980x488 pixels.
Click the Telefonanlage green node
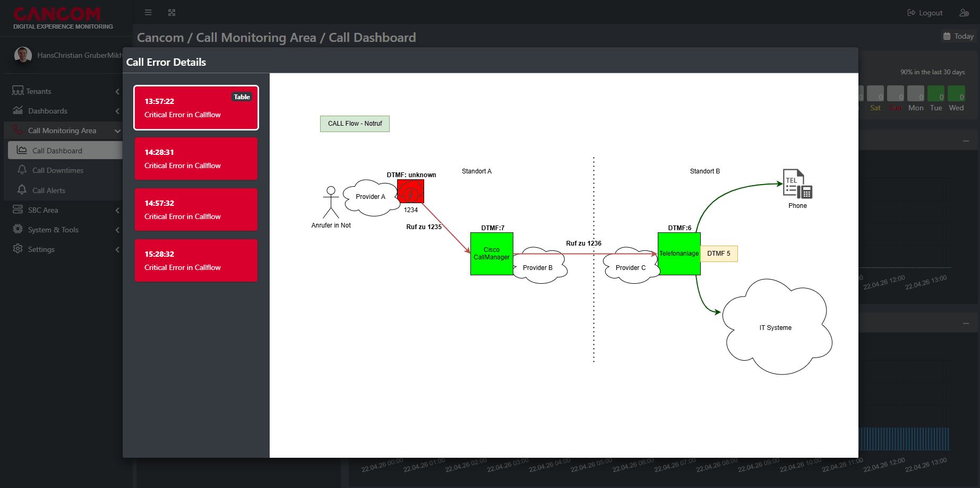(x=679, y=254)
